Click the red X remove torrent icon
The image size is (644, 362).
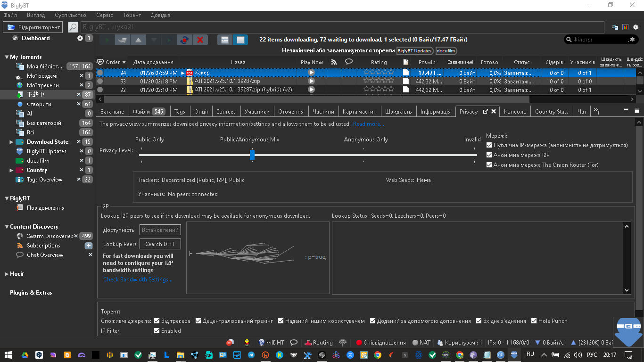tap(200, 40)
